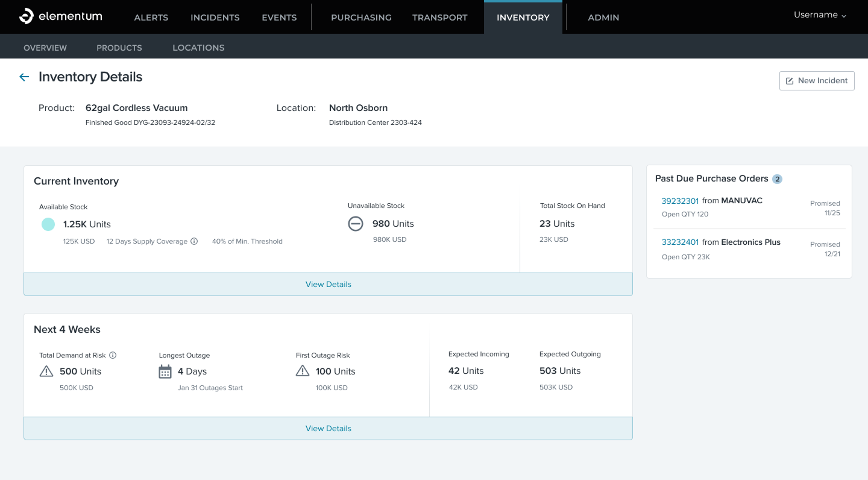Click the Total Demand at Risk warning triangle
The image size is (868, 480).
[x=46, y=371]
